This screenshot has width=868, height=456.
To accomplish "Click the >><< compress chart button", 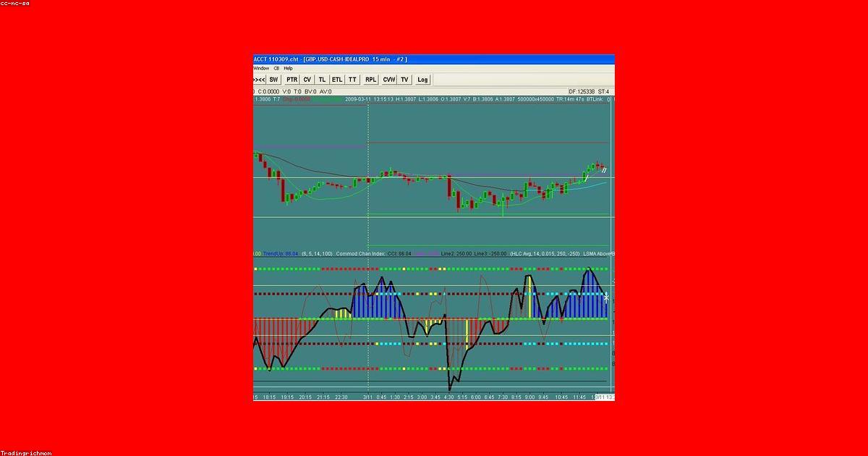I will [259, 80].
